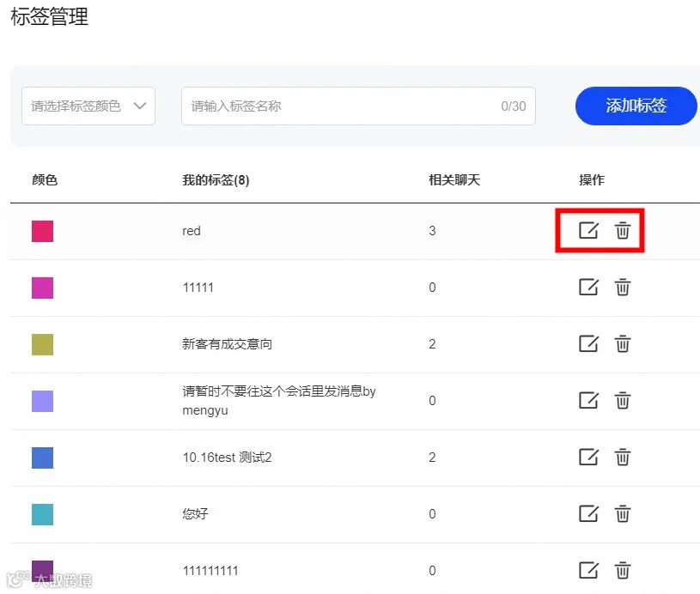Edit the '您好' tag
700x594 pixels.
click(x=588, y=513)
